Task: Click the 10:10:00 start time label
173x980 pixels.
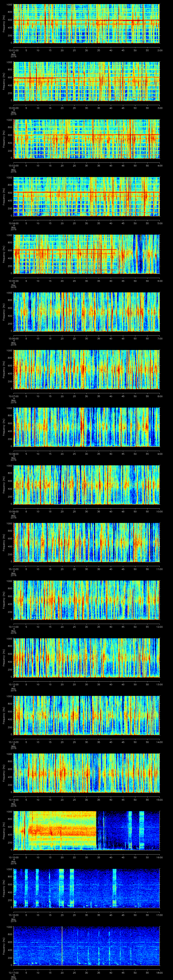Action: click(13, 569)
